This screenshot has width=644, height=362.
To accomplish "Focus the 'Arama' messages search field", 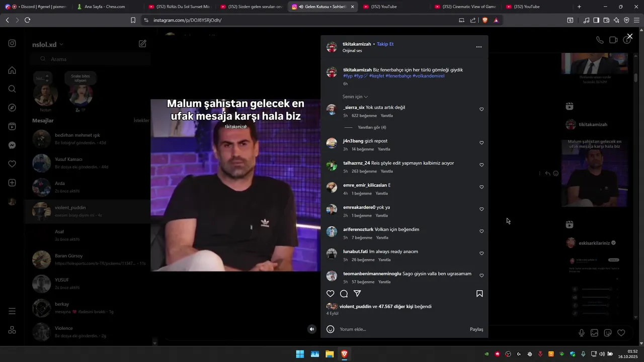I will tap(92, 59).
